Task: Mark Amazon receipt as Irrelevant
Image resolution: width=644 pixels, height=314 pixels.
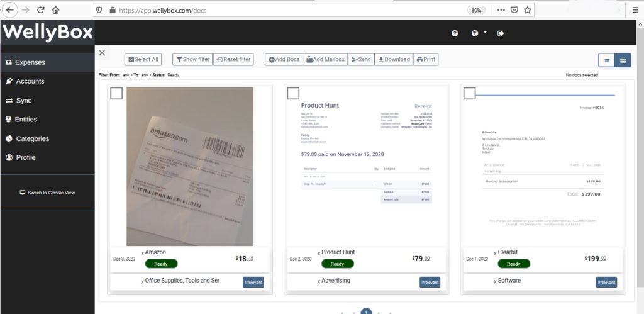Action: (253, 283)
